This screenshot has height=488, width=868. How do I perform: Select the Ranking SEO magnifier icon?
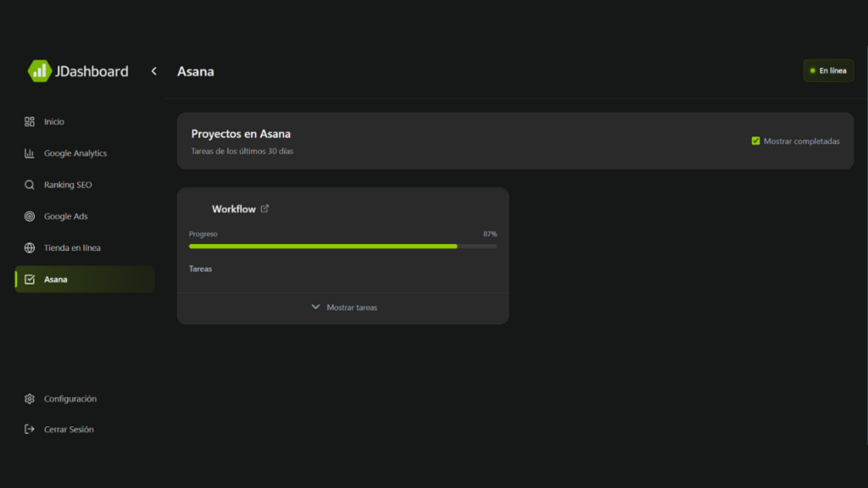pyautogui.click(x=30, y=185)
